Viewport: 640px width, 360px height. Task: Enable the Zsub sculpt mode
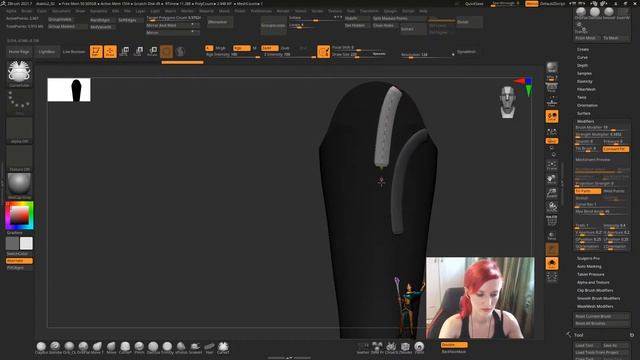coord(285,48)
